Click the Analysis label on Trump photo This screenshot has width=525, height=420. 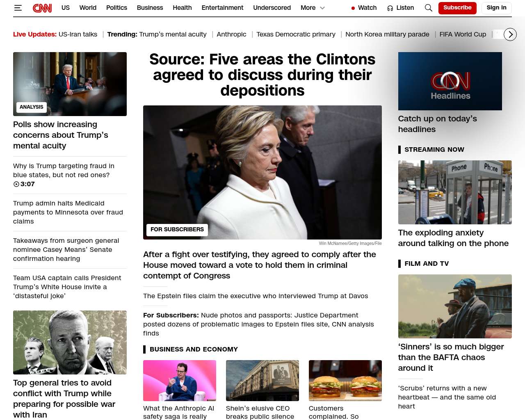coord(32,107)
